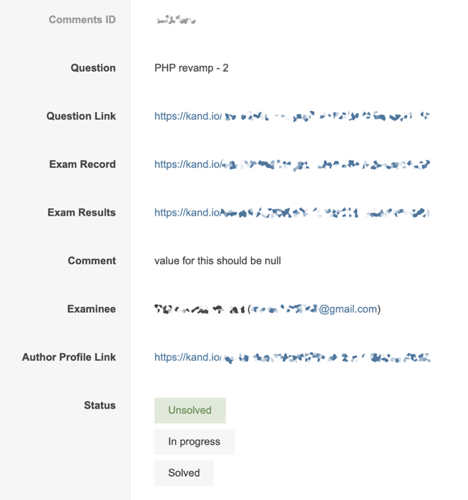The height and width of the screenshot is (500, 468).
Task: Select the 'PHP revamp - 2' question text
Action: [x=191, y=68]
